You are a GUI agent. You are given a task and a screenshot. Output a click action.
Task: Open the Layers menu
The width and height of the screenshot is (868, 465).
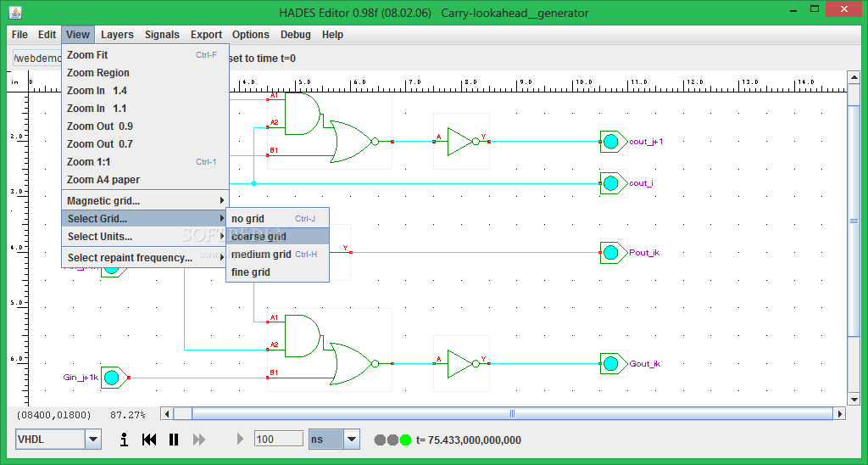117,34
